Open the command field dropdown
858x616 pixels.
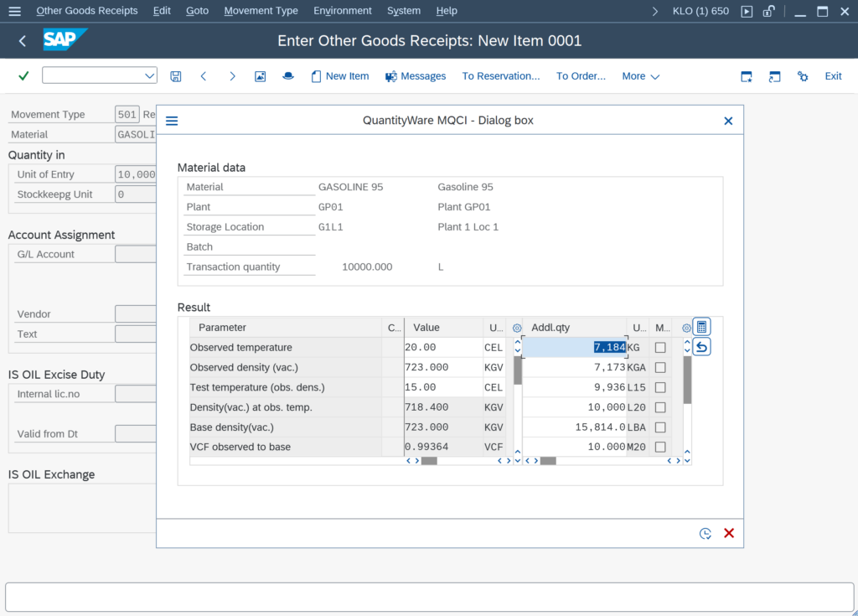pyautogui.click(x=149, y=75)
